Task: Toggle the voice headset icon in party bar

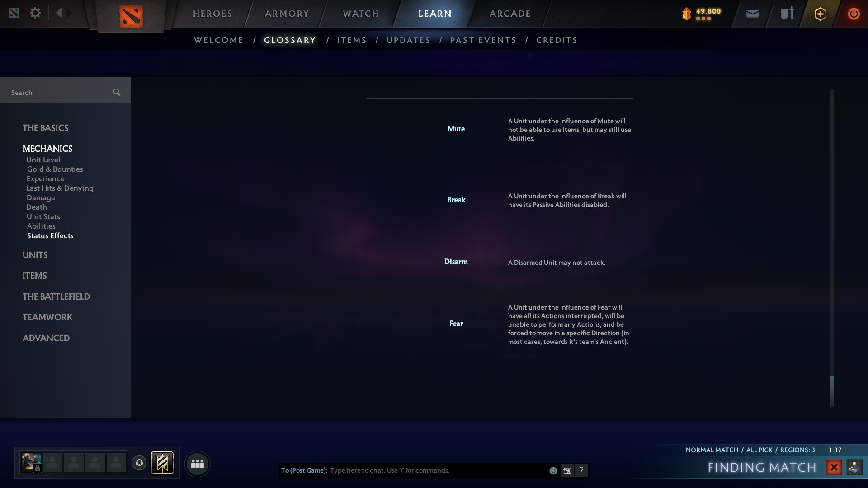Action: 139,463
